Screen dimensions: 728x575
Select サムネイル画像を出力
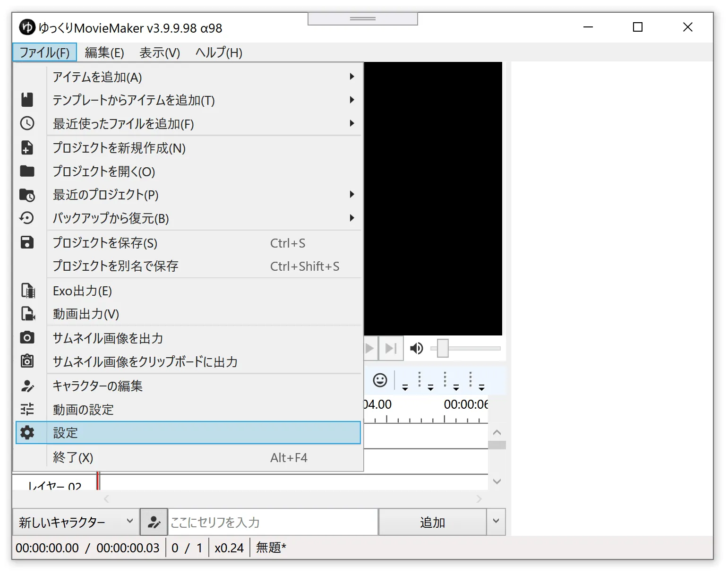coord(188,338)
